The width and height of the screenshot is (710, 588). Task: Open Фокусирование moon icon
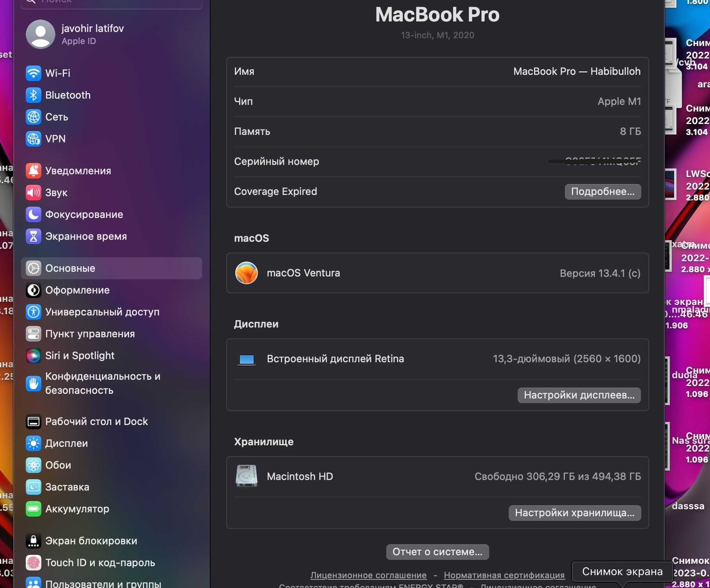(x=34, y=214)
